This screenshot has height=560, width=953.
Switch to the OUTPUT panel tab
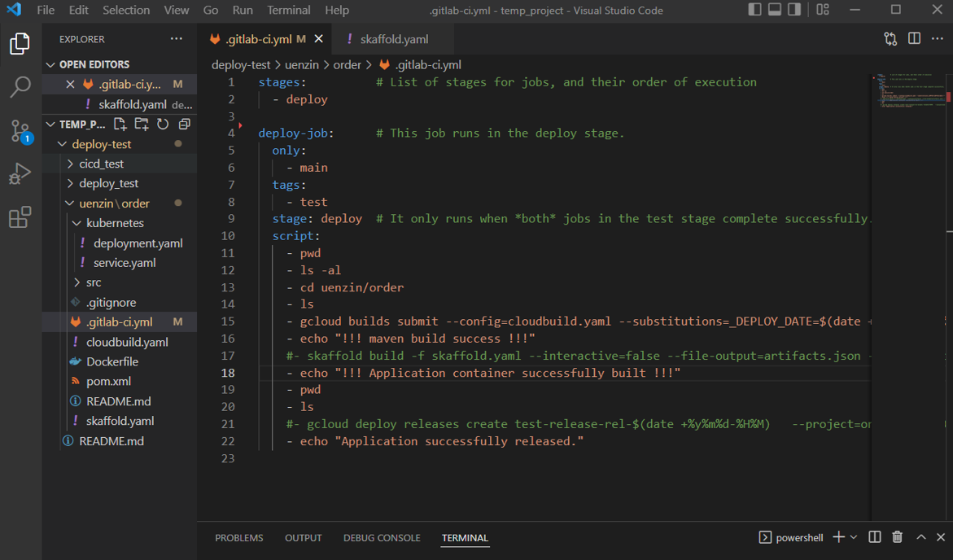point(304,537)
